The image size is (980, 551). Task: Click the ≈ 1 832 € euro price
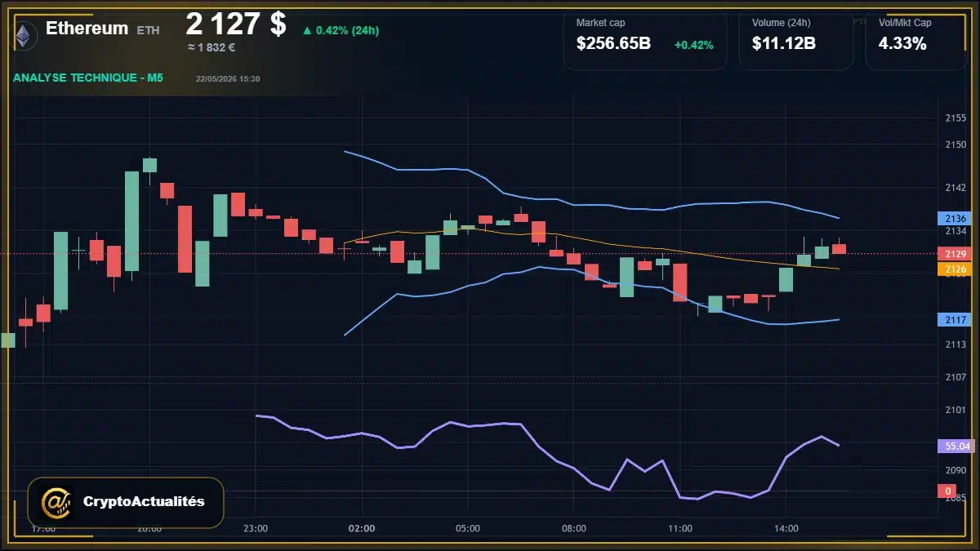pos(212,47)
